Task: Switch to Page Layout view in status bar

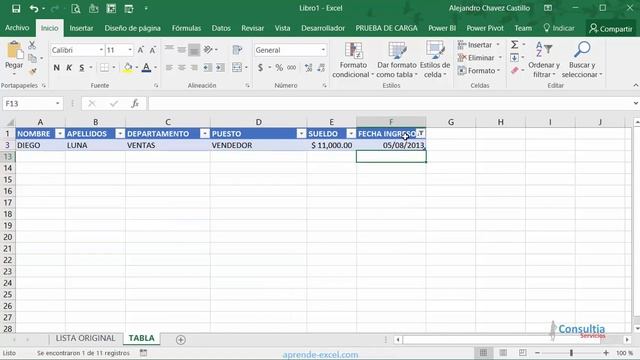Action: click(x=503, y=353)
